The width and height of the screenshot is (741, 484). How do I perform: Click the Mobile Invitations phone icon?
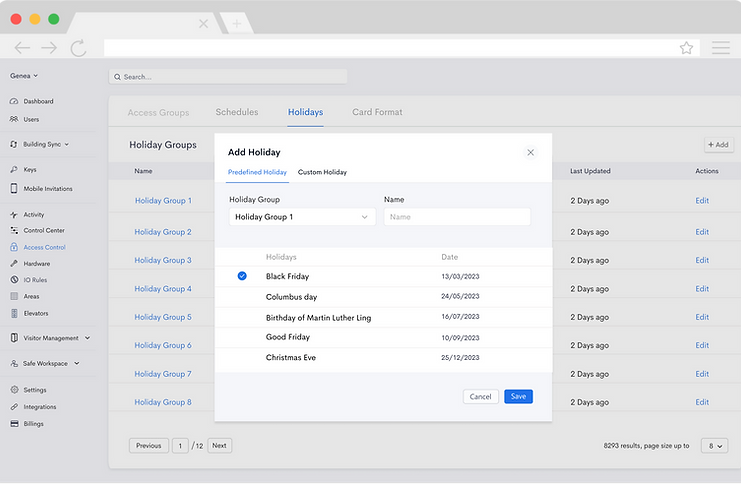pos(14,188)
